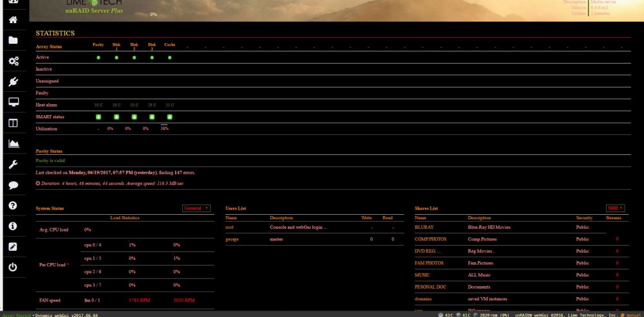
Task: Click the Disk 3 SMART status icon
Action: [152, 117]
